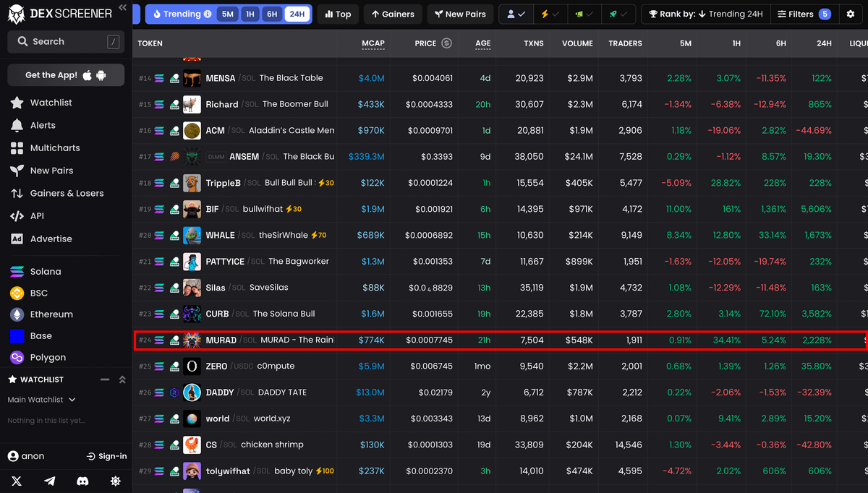Select the 5M trending timeframe
This screenshot has width=868, height=493.
tap(228, 14)
